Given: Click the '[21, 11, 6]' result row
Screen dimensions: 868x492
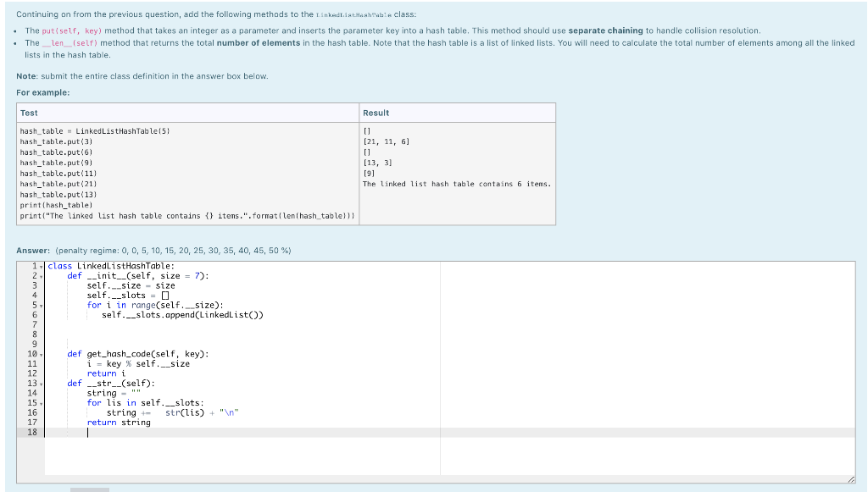Looking at the screenshot, I should coord(386,141).
